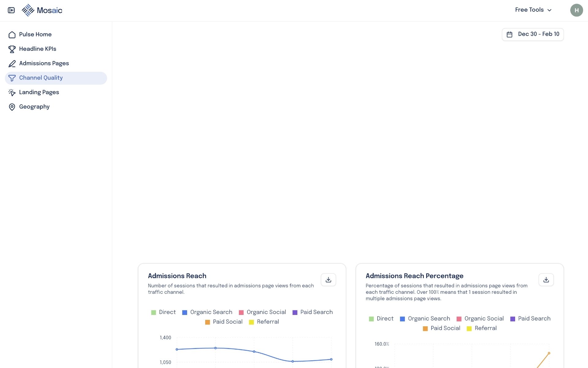Click the Organic Social pink legend swatch
Image resolution: width=588 pixels, height=368 pixels.
241,312
